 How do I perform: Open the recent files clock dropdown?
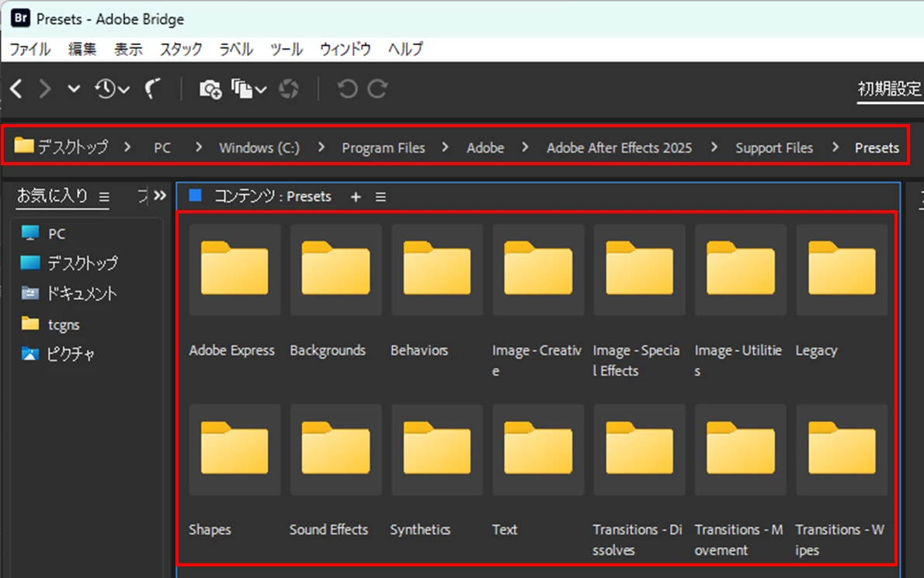(x=111, y=89)
